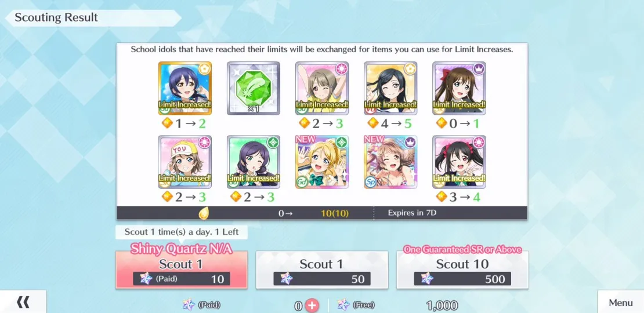Screen dimensions: 644x313
Task: Go back using the double-chevron button
Action: coord(23,303)
